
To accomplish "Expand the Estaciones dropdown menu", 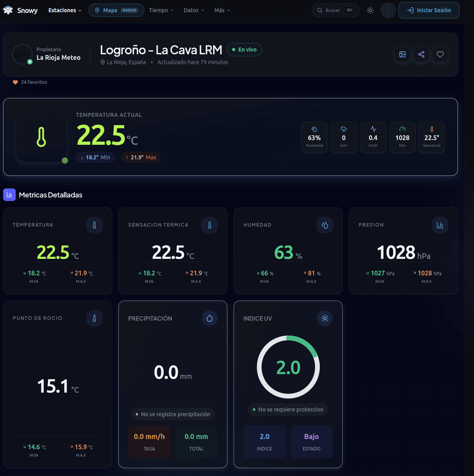I will click(65, 10).
